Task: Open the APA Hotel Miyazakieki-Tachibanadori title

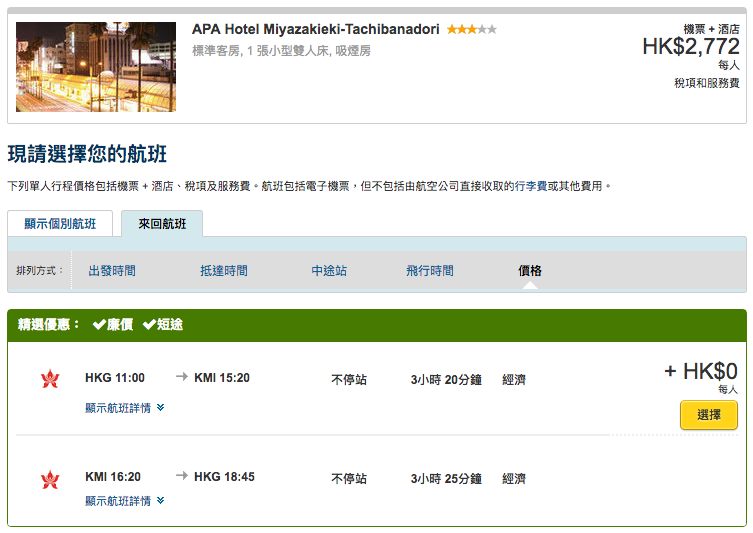Action: [x=316, y=29]
